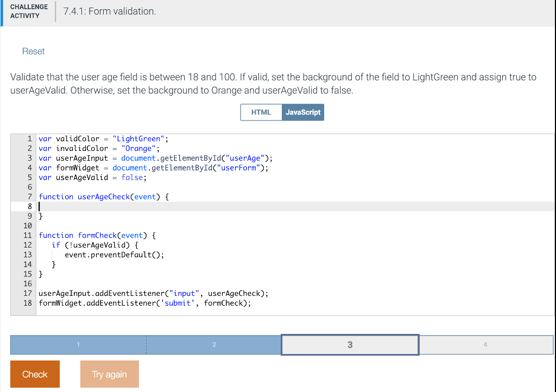Click the Reset link

33,51
